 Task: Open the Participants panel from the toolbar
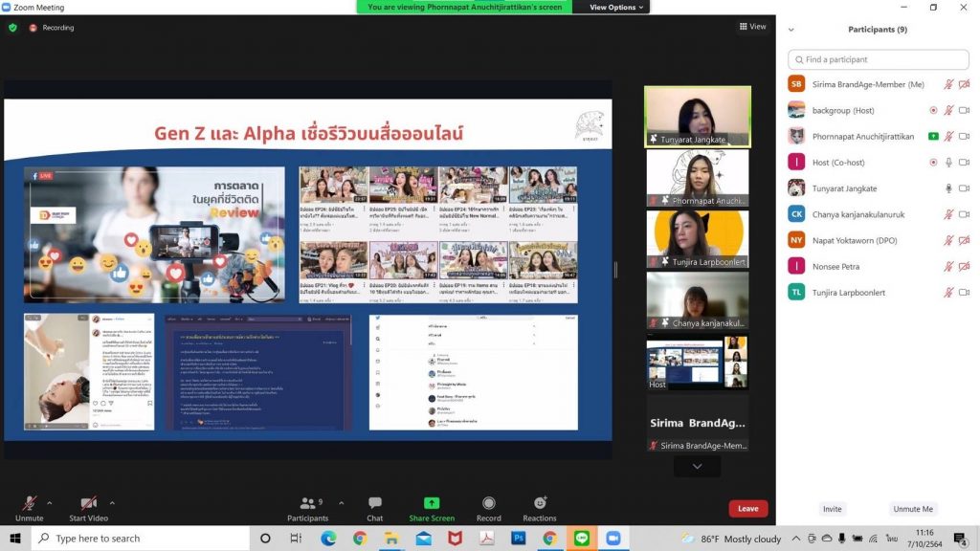(x=307, y=508)
